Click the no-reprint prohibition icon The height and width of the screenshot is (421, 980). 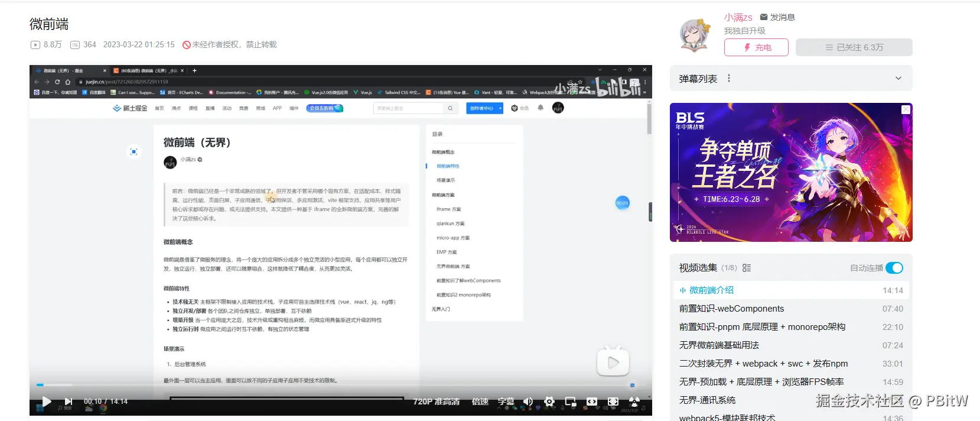point(187,44)
